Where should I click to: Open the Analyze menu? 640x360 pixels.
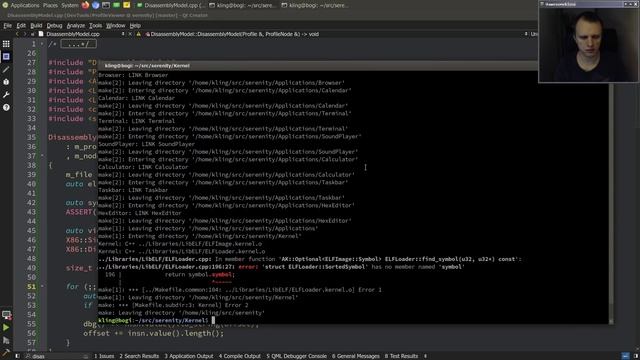pyautogui.click(x=76, y=25)
